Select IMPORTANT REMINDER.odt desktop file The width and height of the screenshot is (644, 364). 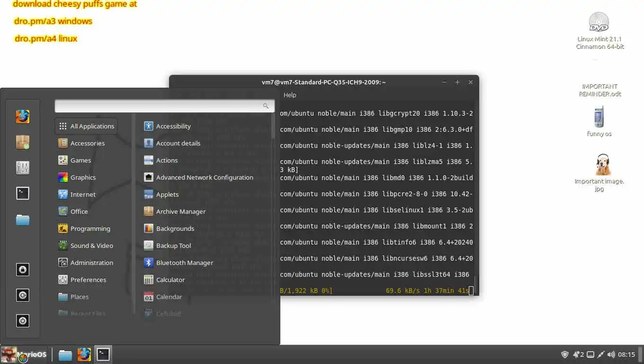pyautogui.click(x=600, y=90)
